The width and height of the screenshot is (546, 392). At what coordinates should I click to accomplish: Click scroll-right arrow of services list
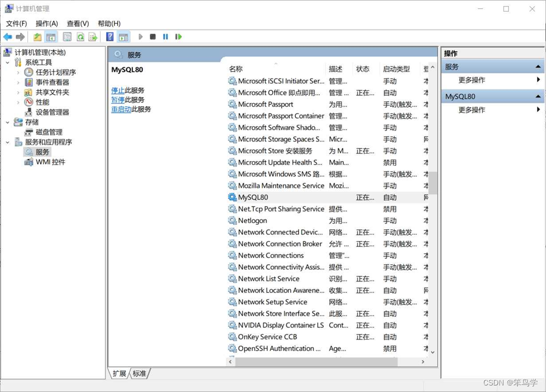click(x=423, y=362)
